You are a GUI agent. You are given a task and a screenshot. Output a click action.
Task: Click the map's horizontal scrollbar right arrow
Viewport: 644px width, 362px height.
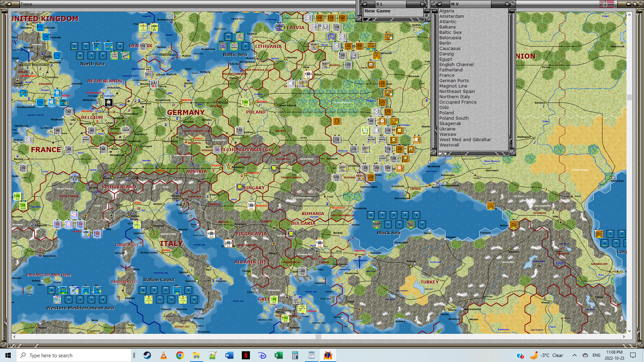coord(624,337)
